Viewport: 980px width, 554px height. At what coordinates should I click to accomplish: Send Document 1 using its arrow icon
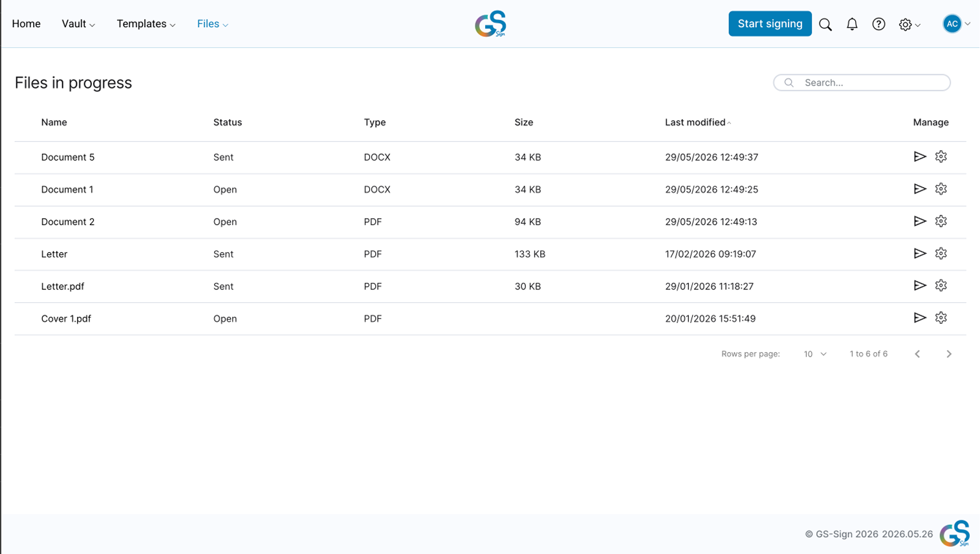point(920,189)
